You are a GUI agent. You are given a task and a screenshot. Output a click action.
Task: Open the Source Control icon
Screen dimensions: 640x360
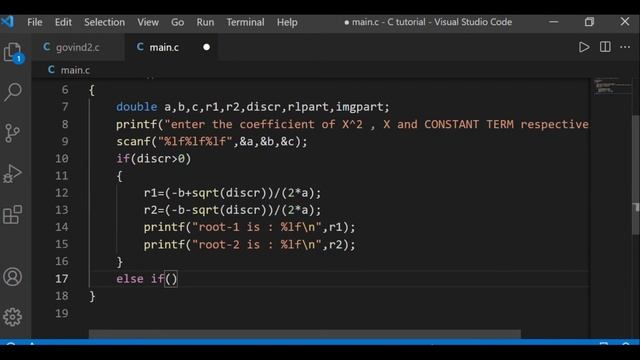(12, 133)
